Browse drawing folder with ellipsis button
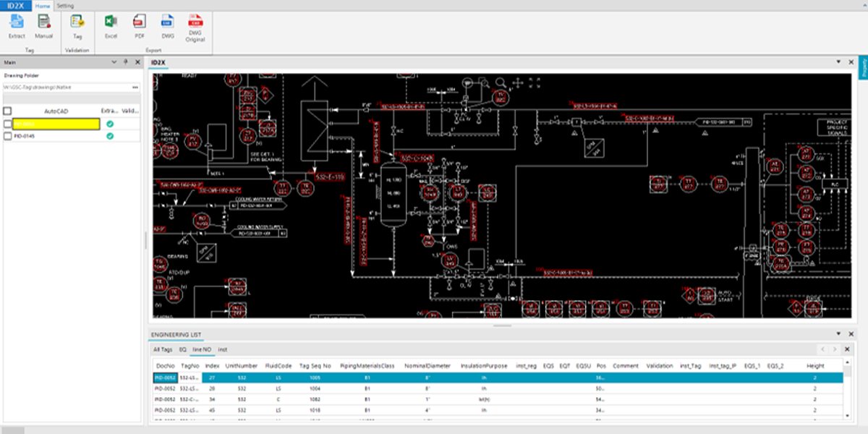Image resolution: width=868 pixels, height=434 pixels. click(x=135, y=87)
